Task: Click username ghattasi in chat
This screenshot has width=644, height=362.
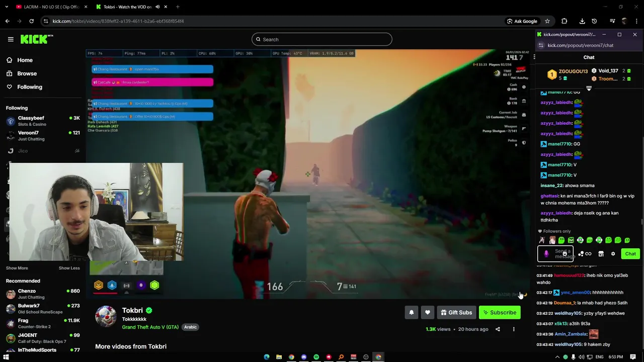Action: (x=549, y=196)
